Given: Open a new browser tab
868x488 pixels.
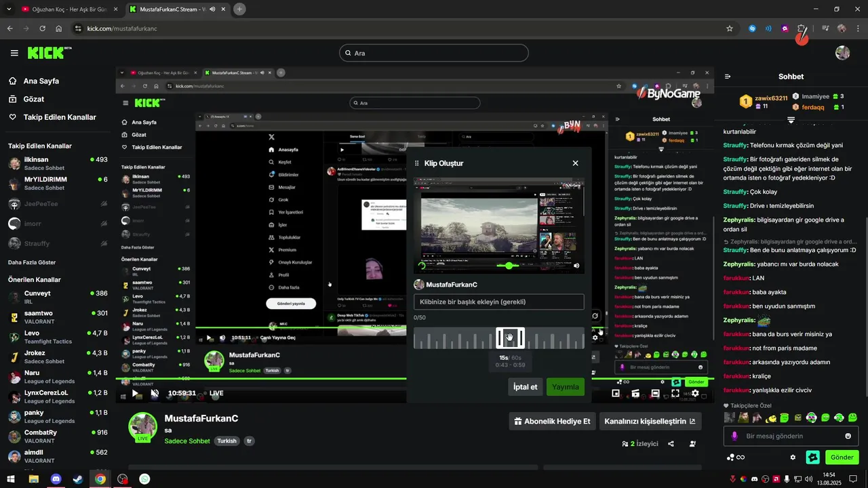Looking at the screenshot, I should [239, 9].
